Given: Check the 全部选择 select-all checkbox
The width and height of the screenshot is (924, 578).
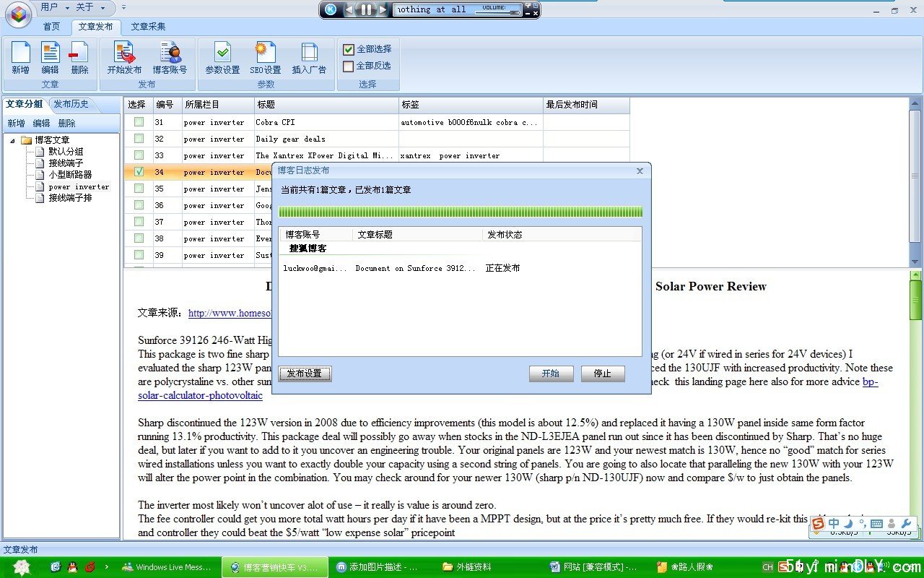Looking at the screenshot, I should (349, 49).
